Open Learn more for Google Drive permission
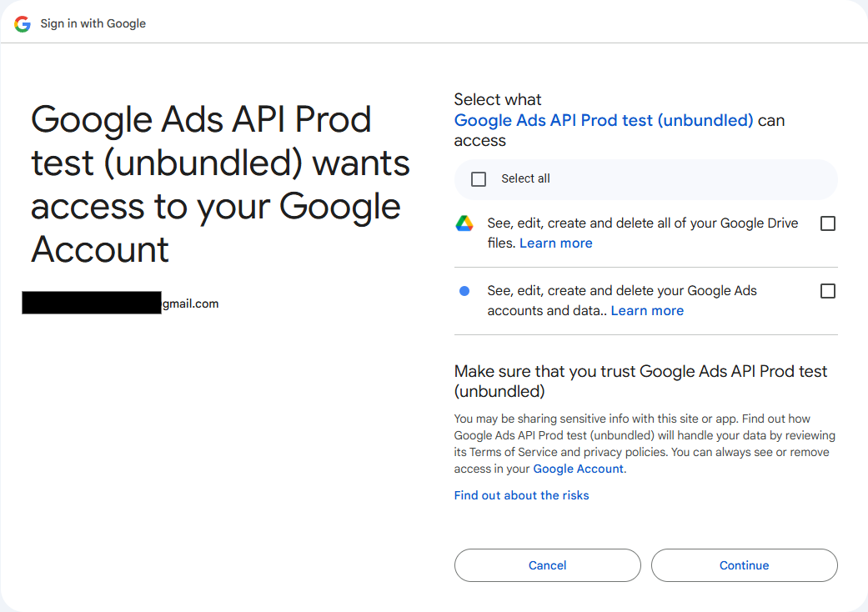 tap(556, 243)
